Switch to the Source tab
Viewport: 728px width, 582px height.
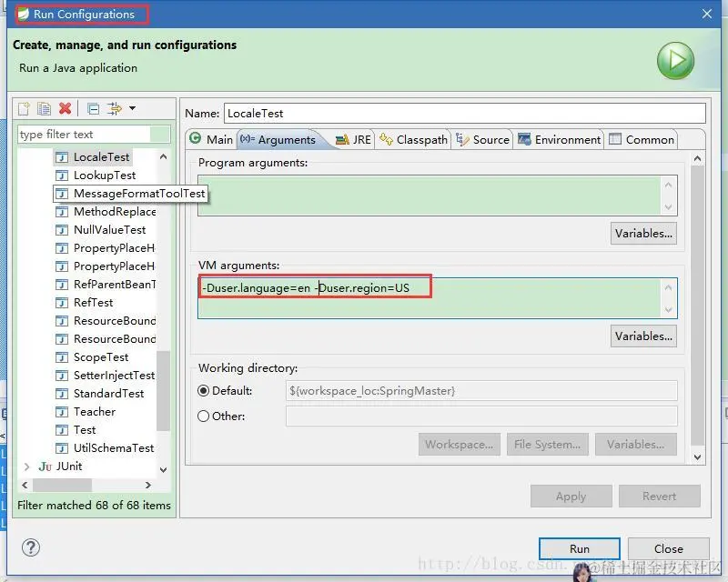[x=482, y=140]
